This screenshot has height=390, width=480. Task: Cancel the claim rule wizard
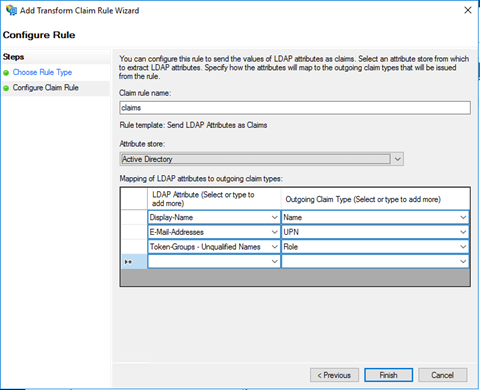[443, 375]
